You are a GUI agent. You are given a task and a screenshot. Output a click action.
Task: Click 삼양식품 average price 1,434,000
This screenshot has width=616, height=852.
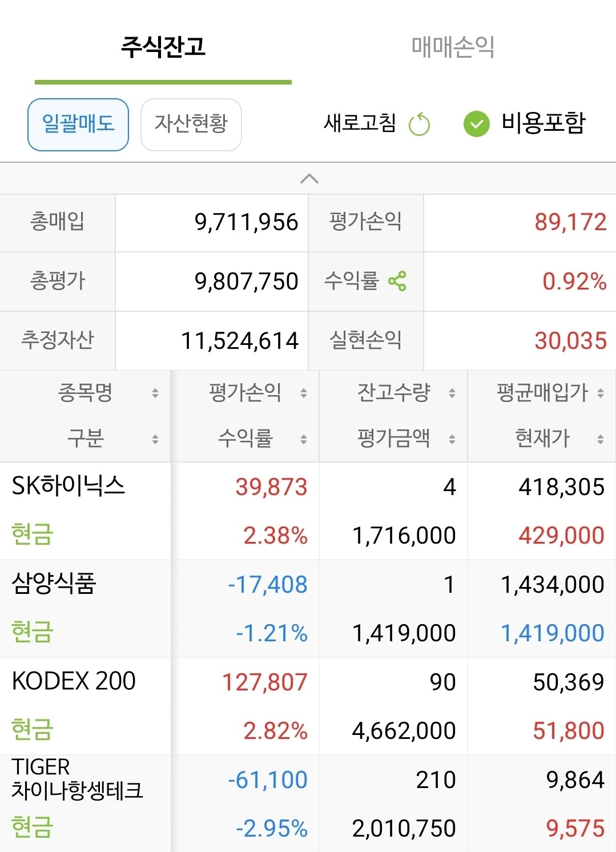552,585
